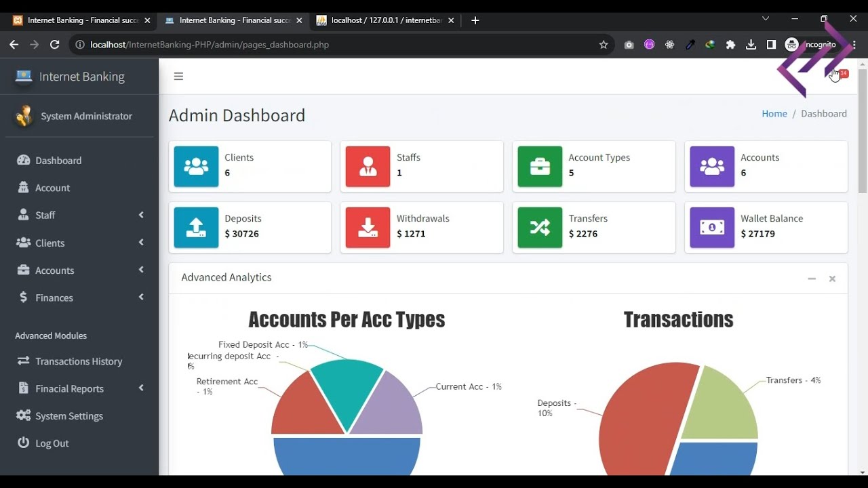Switch to the first Internet Banking tab
The width and height of the screenshot is (868, 488).
pyautogui.click(x=81, y=20)
